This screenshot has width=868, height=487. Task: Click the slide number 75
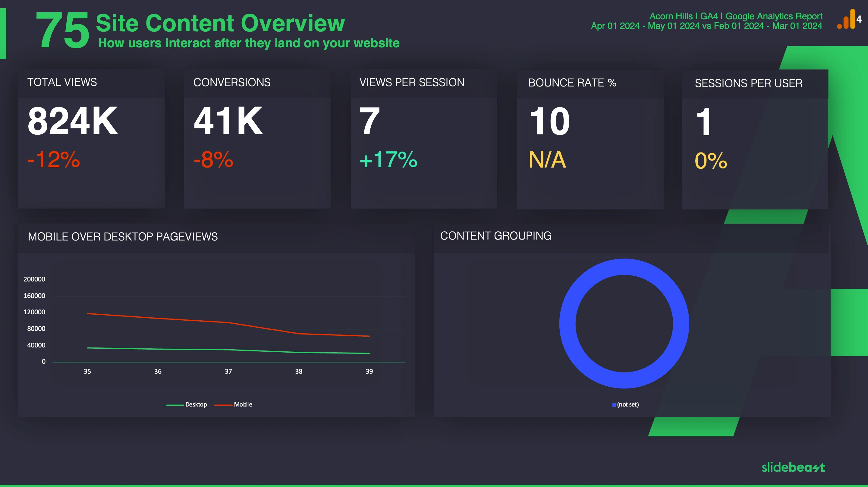[x=62, y=30]
